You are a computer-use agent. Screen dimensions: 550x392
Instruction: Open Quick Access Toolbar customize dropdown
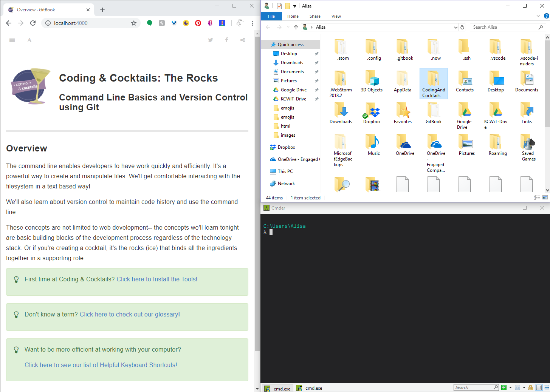(294, 6)
